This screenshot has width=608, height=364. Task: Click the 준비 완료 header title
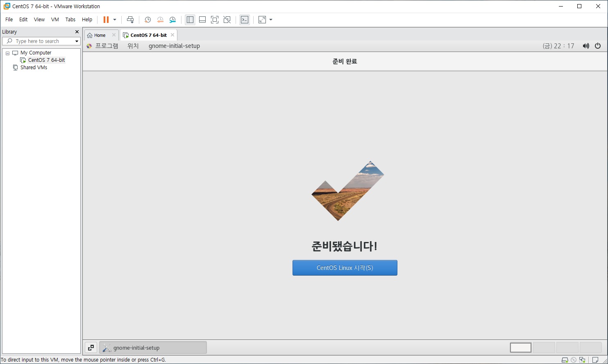pyautogui.click(x=345, y=61)
